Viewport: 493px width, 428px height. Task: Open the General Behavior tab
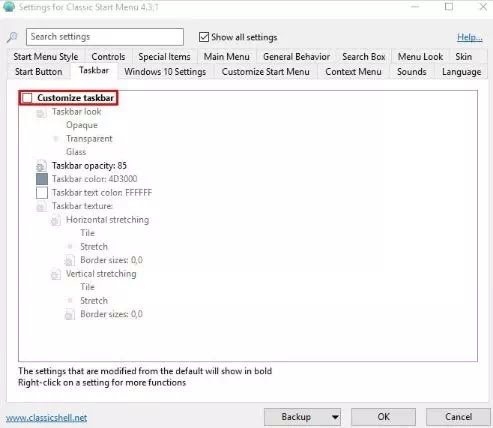click(x=296, y=57)
